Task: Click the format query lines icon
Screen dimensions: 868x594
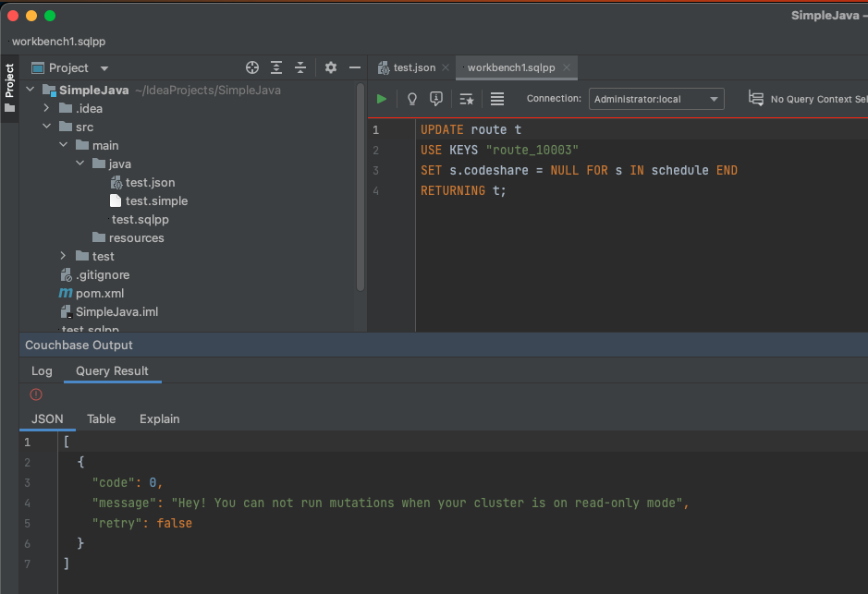Action: click(x=497, y=99)
